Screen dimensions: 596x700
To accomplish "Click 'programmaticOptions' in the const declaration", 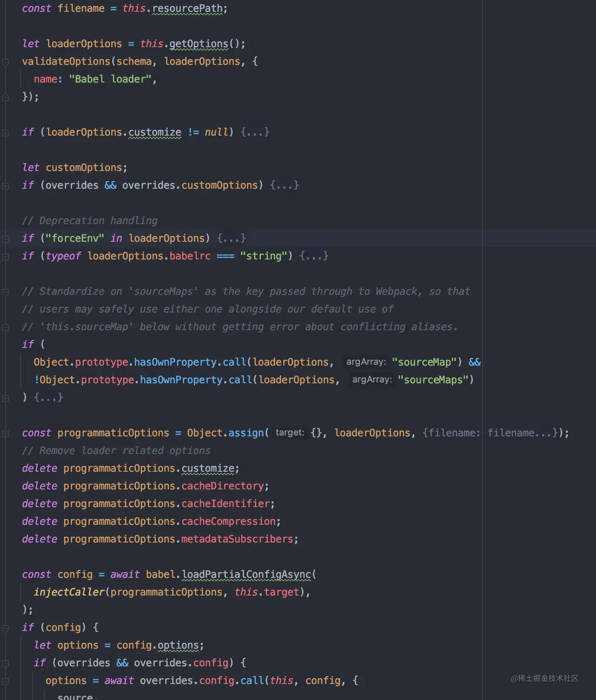I will 113,433.
